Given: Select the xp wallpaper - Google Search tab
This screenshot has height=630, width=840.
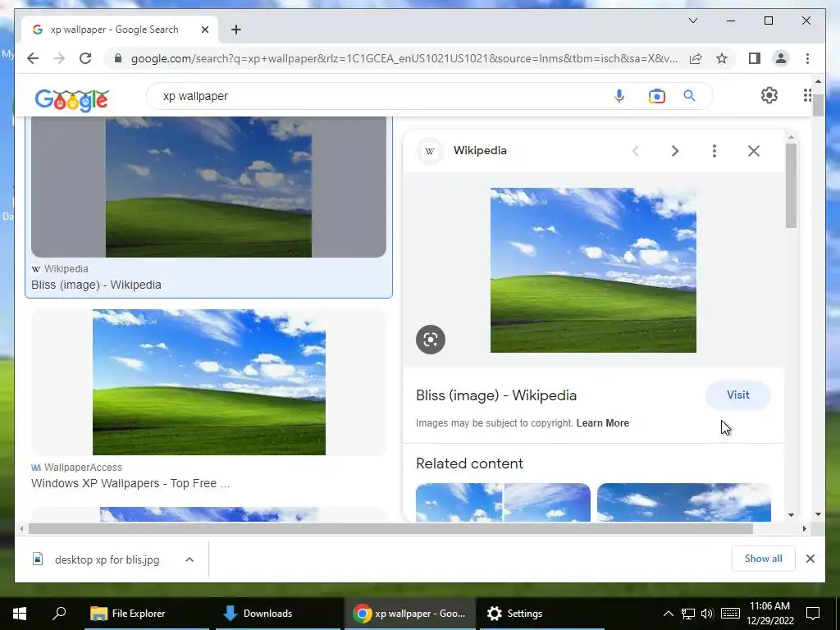Looking at the screenshot, I should (120, 30).
